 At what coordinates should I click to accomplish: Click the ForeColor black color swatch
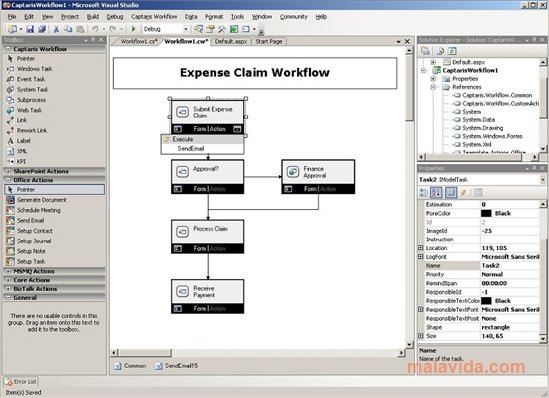tap(486, 213)
